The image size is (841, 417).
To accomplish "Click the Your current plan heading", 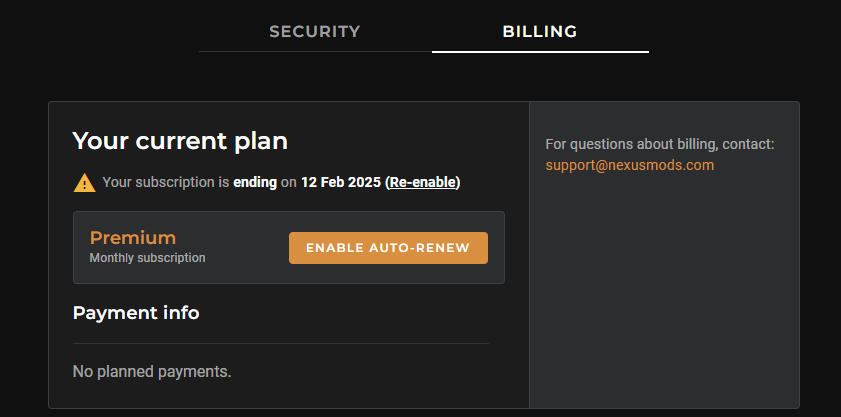I will click(180, 141).
